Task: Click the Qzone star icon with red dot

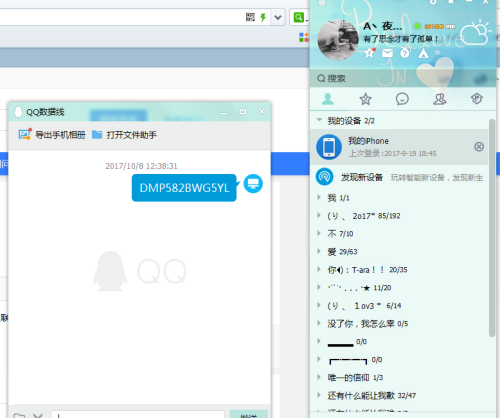Action: (369, 53)
